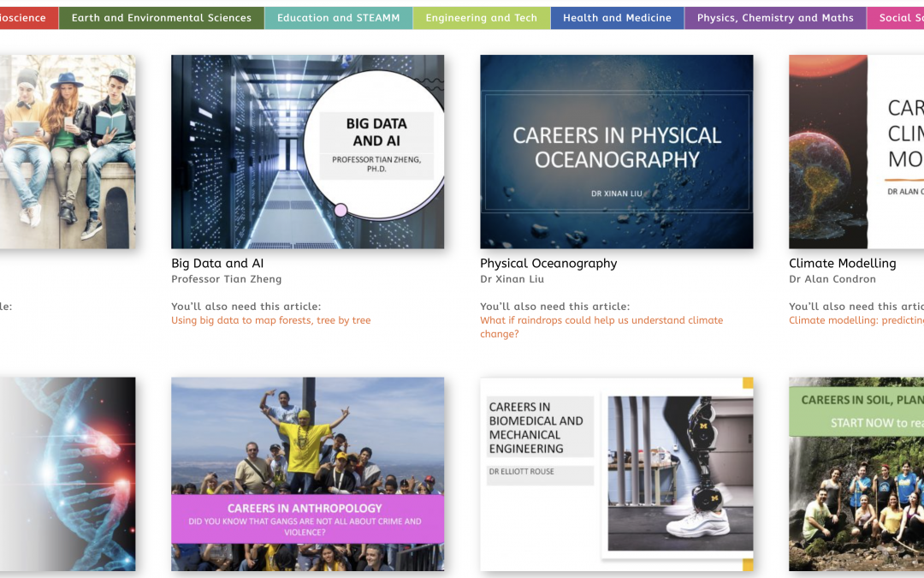Select the Education and STEAMM category tab
The image size is (924, 578).
click(338, 18)
